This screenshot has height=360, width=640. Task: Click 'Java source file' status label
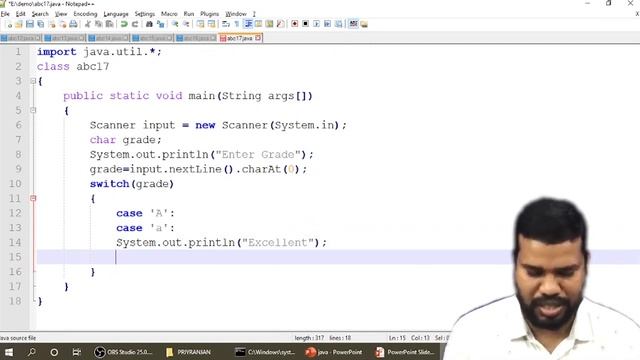click(x=18, y=338)
